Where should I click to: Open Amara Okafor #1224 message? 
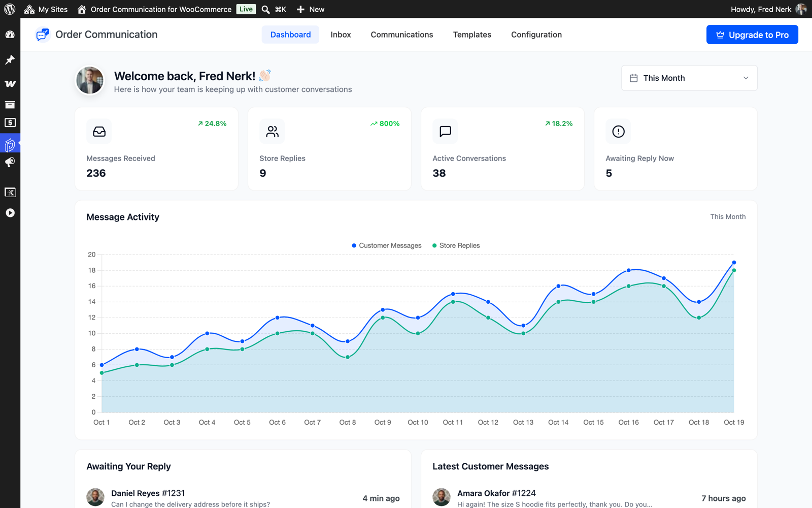[589, 498]
